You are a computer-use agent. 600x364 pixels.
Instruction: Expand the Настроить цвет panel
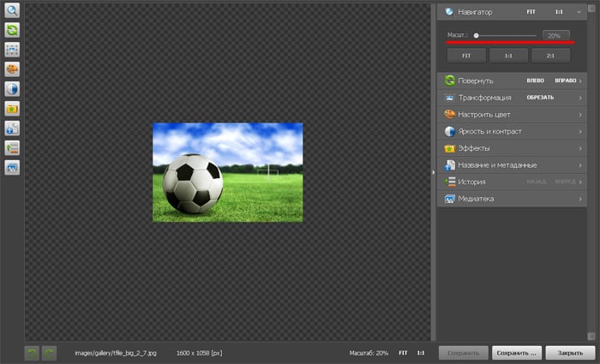(x=512, y=114)
